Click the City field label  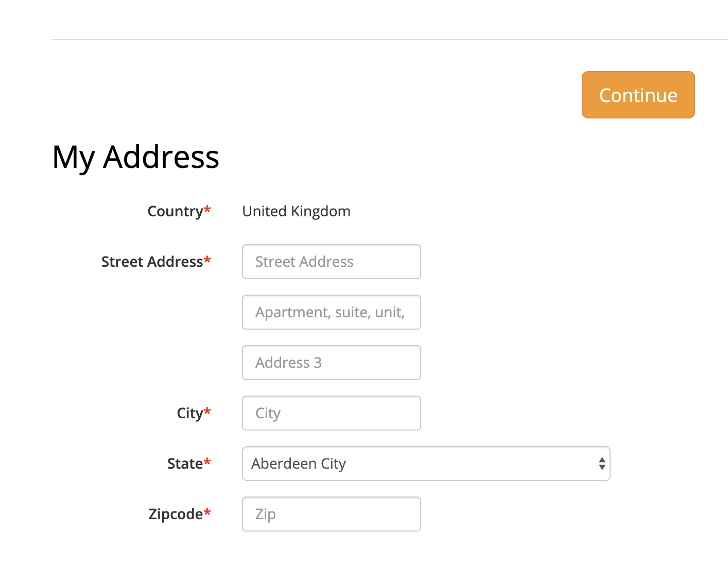pos(189,413)
